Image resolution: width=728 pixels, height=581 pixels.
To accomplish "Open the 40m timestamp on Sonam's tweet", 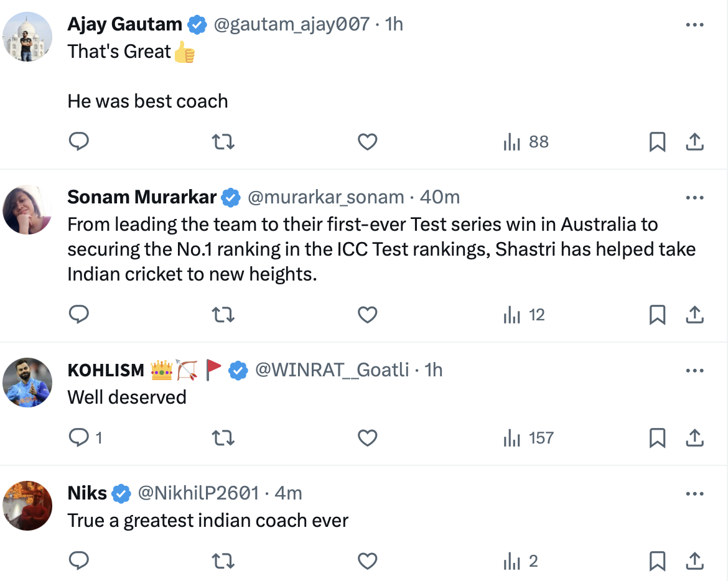I will [x=440, y=198].
